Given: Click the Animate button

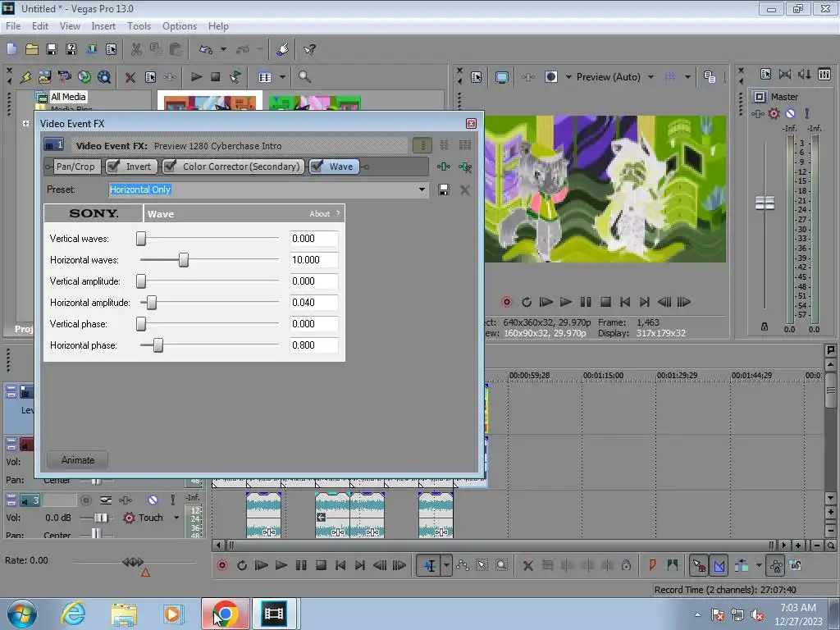Looking at the screenshot, I should tap(78, 460).
